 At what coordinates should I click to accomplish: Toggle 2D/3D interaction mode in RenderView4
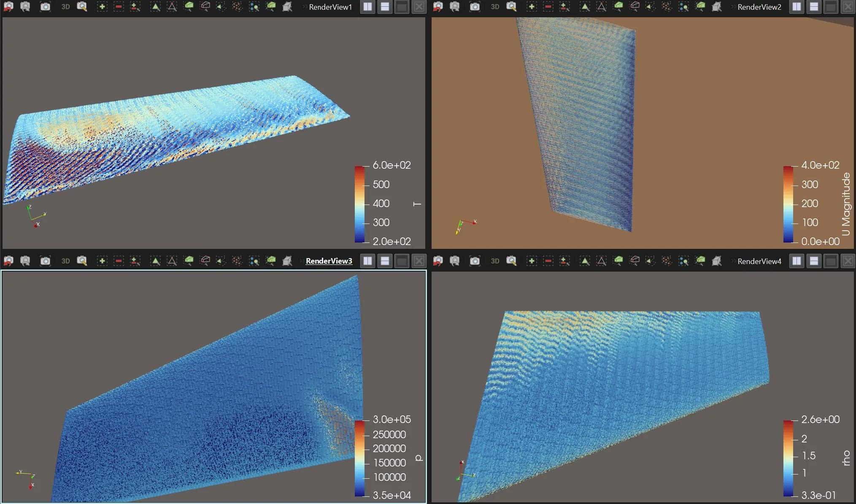coord(495,261)
